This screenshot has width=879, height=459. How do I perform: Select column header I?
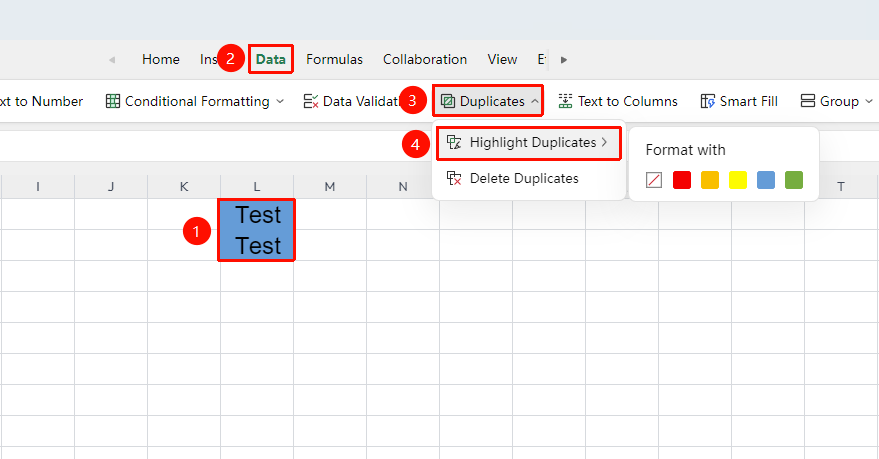[38, 187]
